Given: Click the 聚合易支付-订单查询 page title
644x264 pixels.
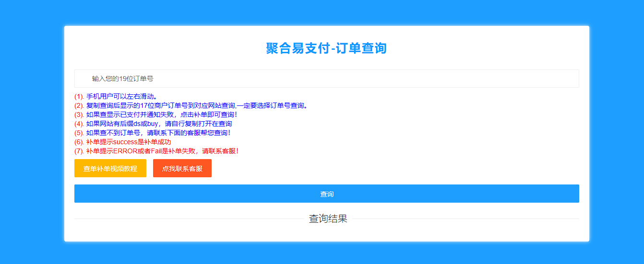Looking at the screenshot, I should click(326, 48).
